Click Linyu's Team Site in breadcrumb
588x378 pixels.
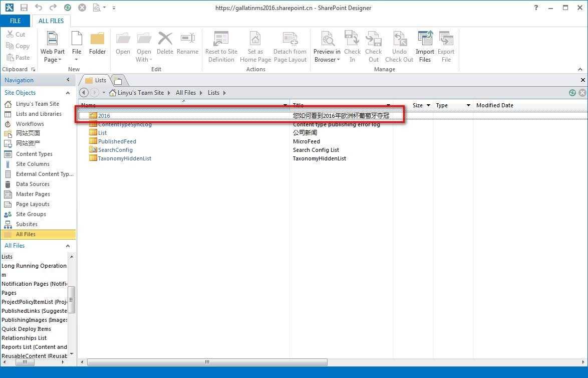point(141,93)
